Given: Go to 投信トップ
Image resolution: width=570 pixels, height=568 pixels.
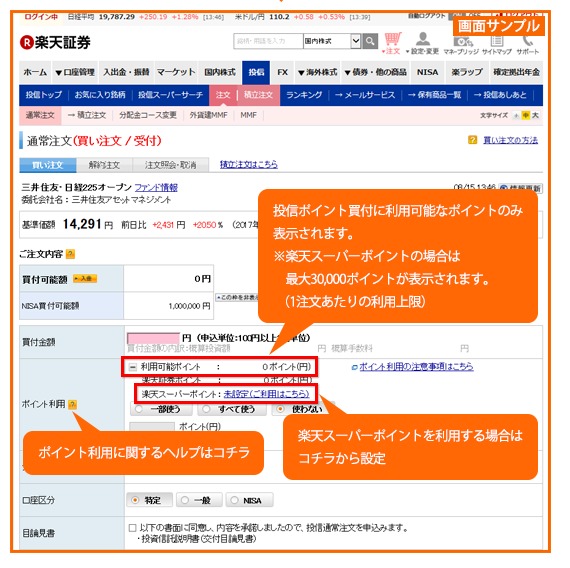Looking at the screenshot, I should tap(44, 96).
